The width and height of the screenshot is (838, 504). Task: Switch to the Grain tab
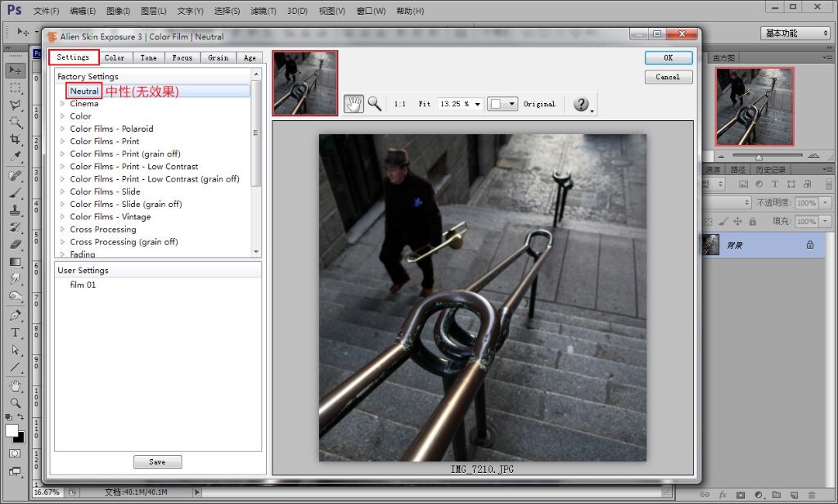pyautogui.click(x=218, y=58)
